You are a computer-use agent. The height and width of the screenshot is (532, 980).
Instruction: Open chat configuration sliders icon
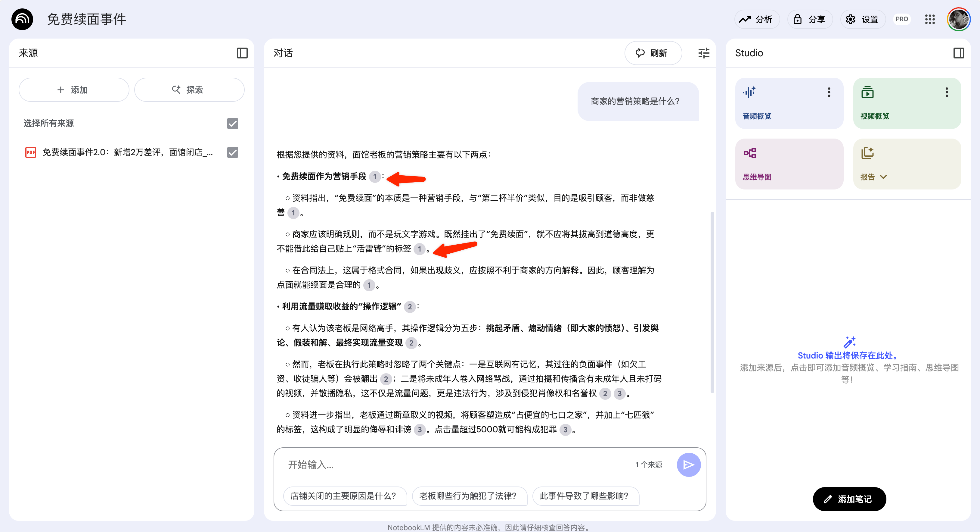coord(704,53)
